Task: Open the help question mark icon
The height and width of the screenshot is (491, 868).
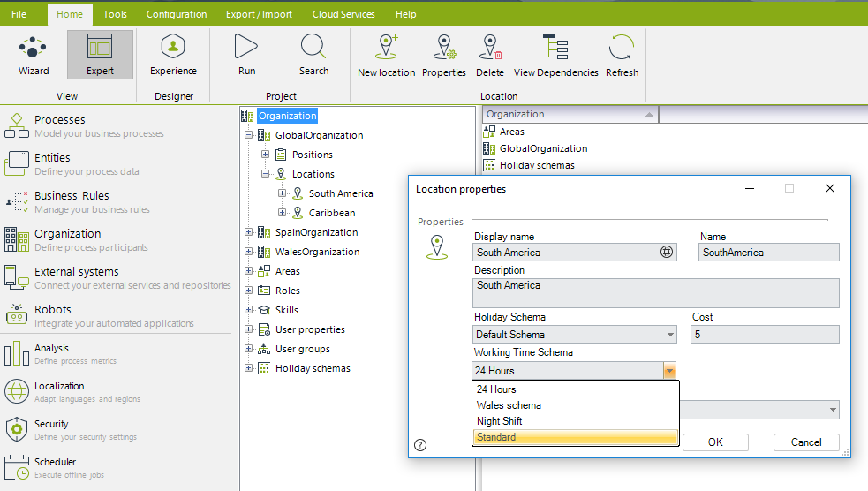Action: pyautogui.click(x=420, y=445)
